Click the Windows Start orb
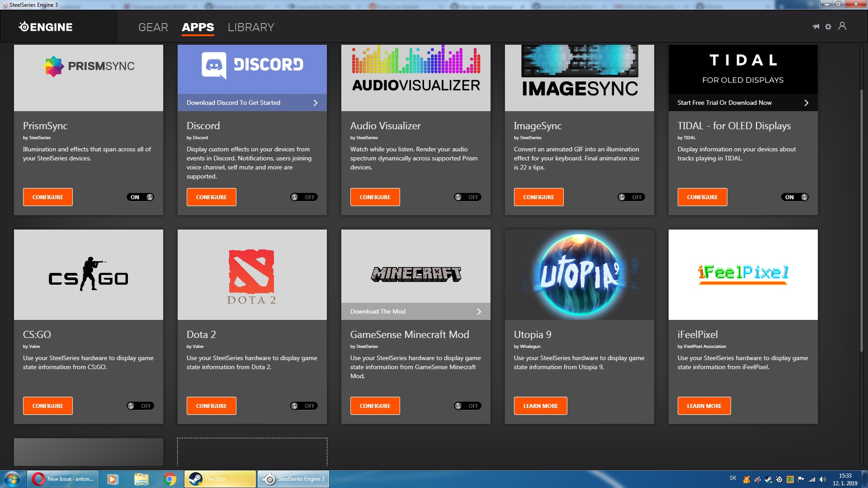Screen dimensions: 868x488 (x=12, y=479)
